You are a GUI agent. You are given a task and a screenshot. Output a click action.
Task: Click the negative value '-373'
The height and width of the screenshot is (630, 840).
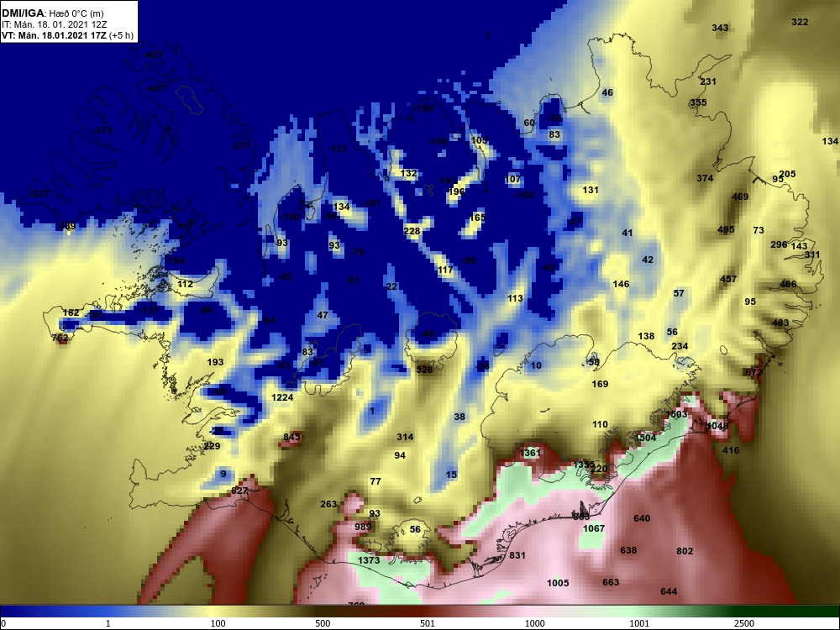(x=102, y=131)
